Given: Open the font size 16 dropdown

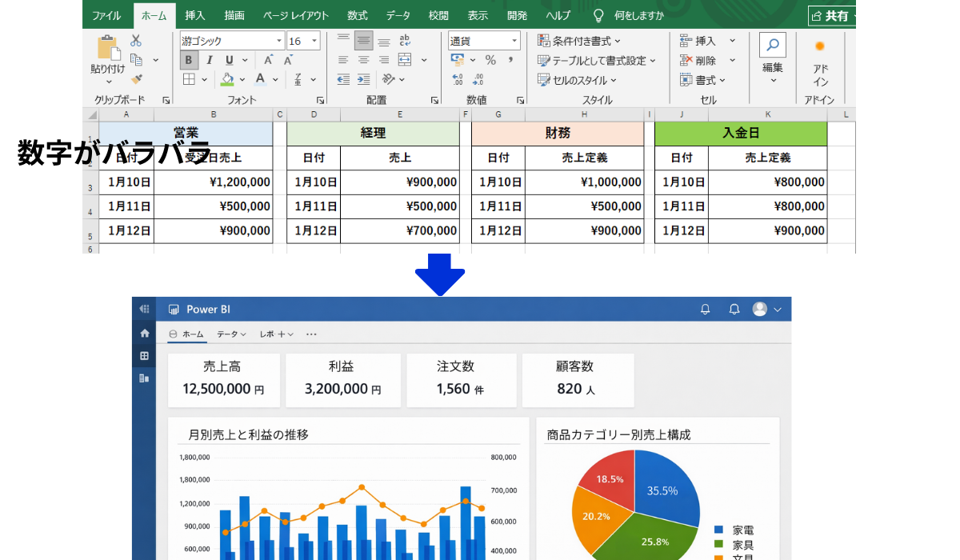Looking at the screenshot, I should coord(314,41).
